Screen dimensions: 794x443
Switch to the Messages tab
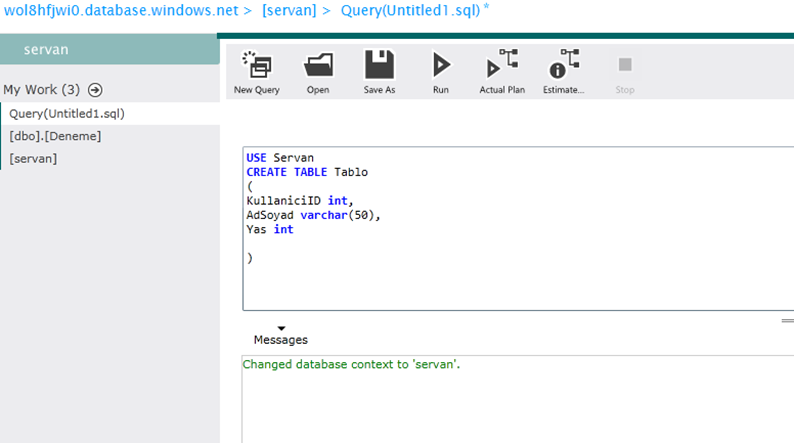(281, 340)
